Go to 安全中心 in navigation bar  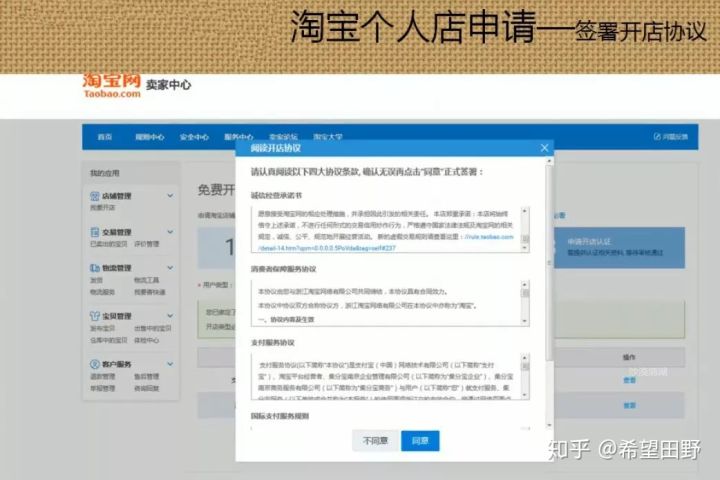click(193, 136)
